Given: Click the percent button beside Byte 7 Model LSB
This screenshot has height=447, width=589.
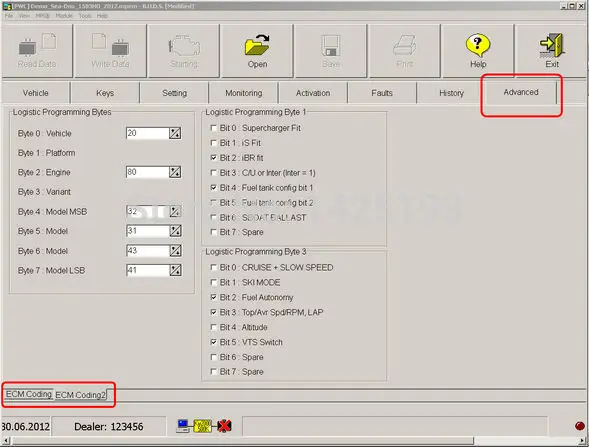Looking at the screenshot, I should (x=175, y=270).
